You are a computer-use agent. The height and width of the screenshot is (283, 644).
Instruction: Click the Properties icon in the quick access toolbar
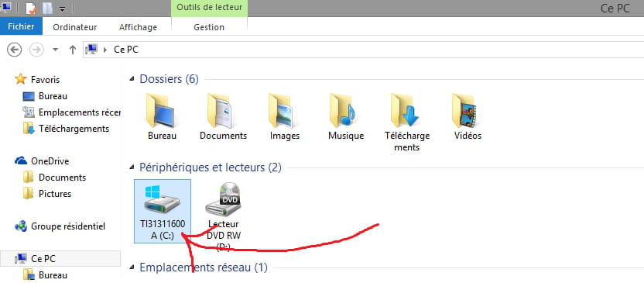coord(31,9)
